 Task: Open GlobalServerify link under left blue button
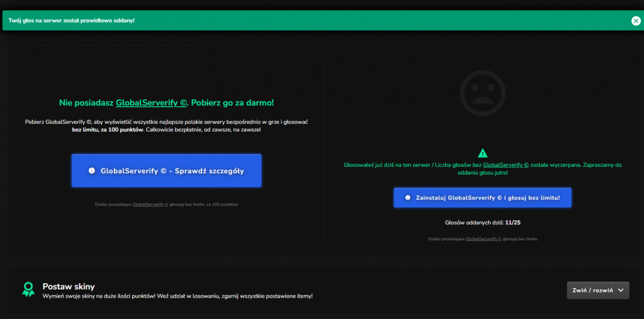(150, 204)
